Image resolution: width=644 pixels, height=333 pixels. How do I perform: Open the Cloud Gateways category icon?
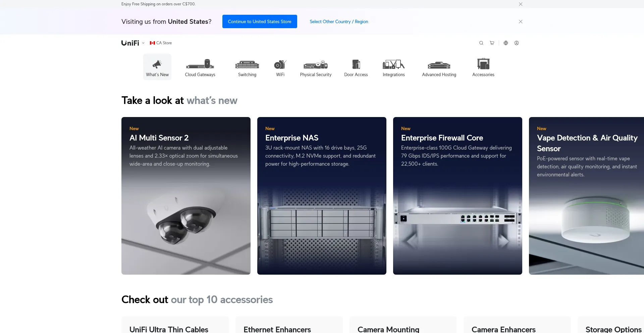coord(200,64)
